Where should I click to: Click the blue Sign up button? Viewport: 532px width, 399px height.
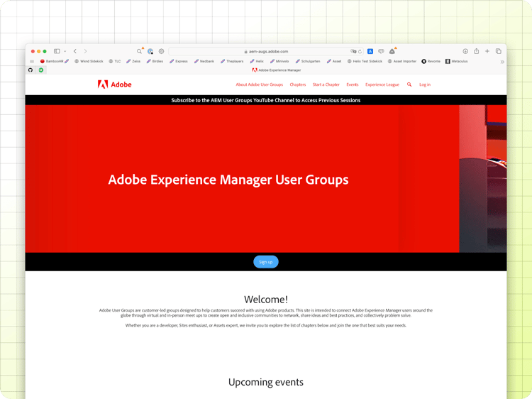click(x=266, y=262)
